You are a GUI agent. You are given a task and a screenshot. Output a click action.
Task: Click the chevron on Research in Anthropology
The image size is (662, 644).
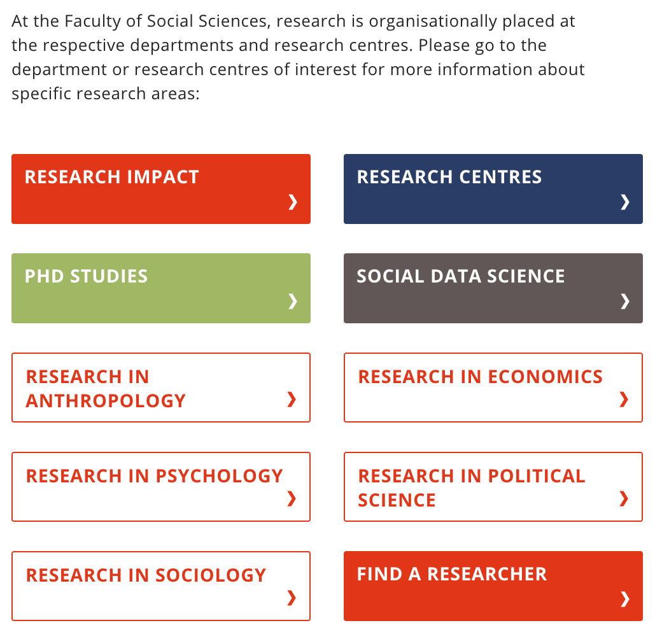[292, 399]
